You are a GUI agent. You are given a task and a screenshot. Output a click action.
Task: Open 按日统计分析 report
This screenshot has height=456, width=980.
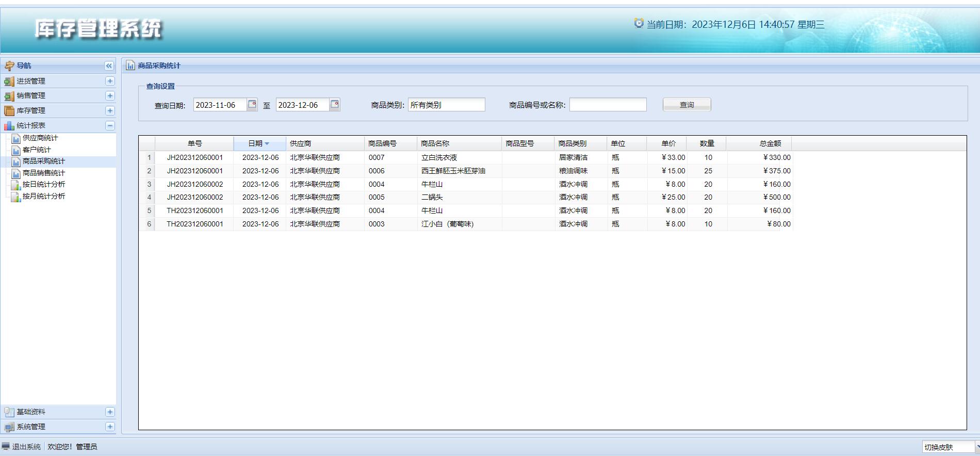(44, 184)
